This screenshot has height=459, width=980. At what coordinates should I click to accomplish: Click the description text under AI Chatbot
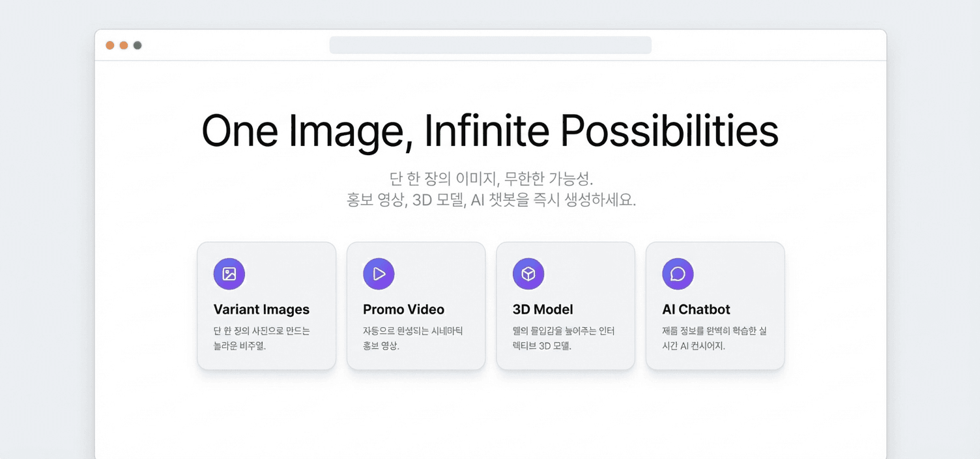714,338
